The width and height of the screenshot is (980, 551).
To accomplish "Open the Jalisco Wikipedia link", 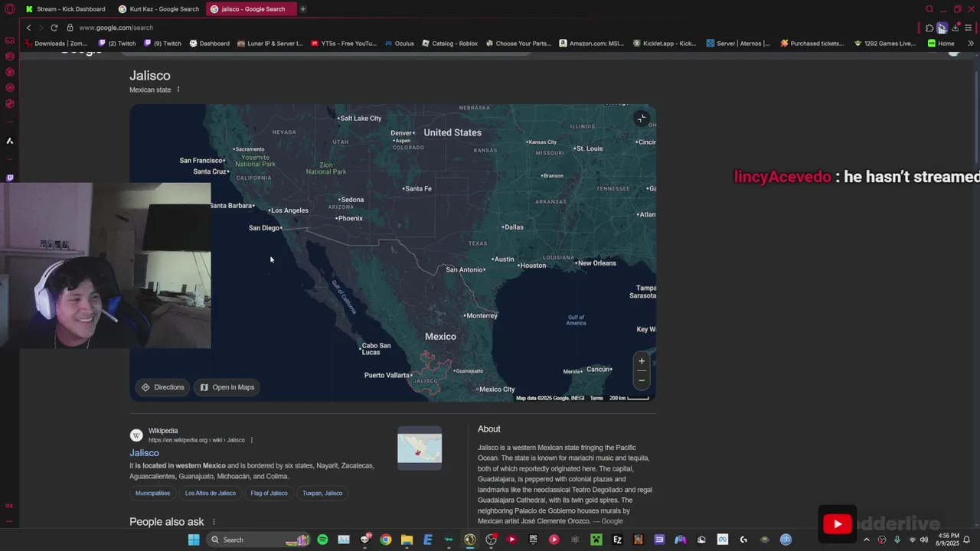I will point(144,453).
